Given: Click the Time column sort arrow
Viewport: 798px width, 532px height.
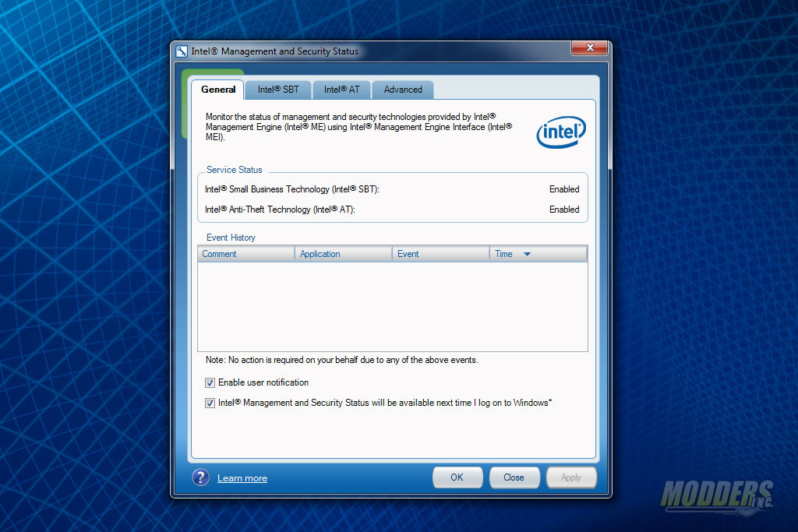Looking at the screenshot, I should [528, 254].
